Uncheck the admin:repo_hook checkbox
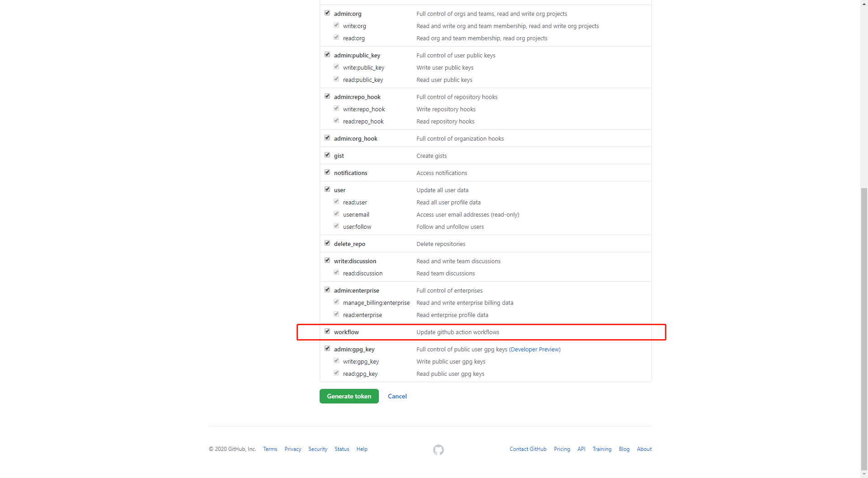 [327, 96]
